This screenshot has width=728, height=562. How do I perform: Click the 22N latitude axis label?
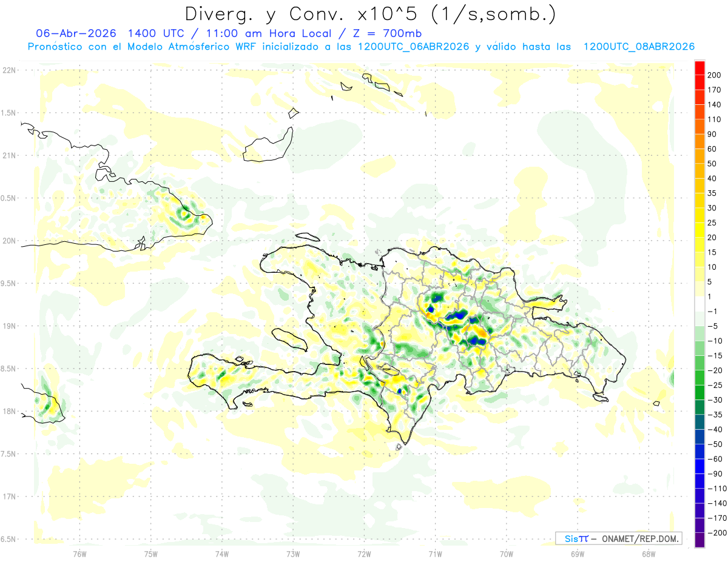(8, 70)
